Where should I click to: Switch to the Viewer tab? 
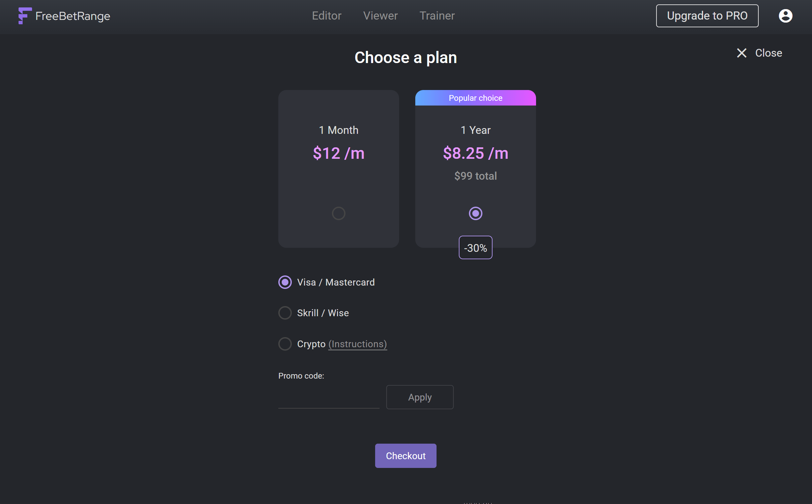tap(380, 16)
